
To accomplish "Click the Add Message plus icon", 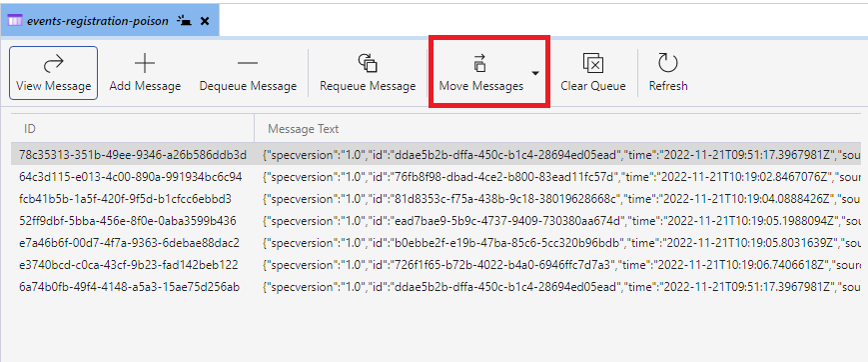I will pos(145,64).
